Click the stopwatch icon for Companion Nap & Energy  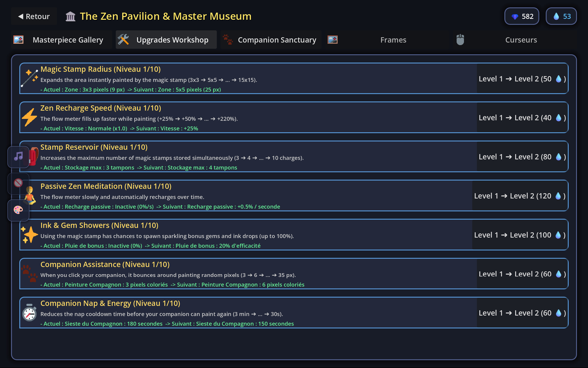point(29,313)
